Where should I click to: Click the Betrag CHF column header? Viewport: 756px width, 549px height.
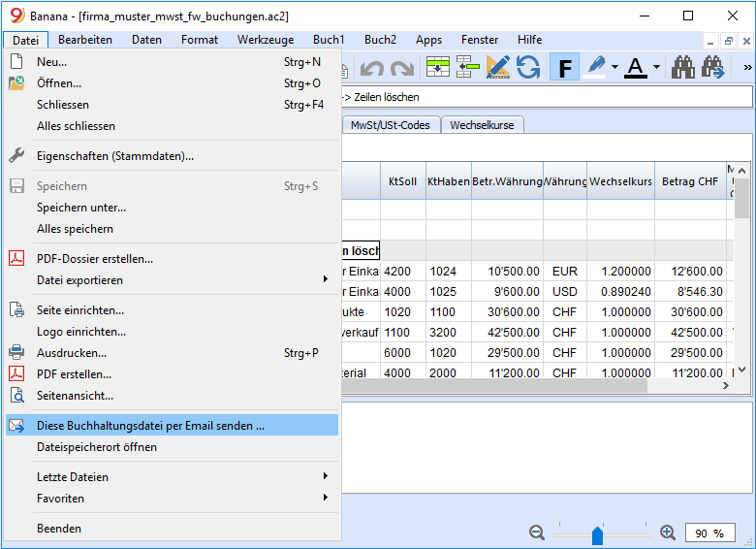[690, 181]
